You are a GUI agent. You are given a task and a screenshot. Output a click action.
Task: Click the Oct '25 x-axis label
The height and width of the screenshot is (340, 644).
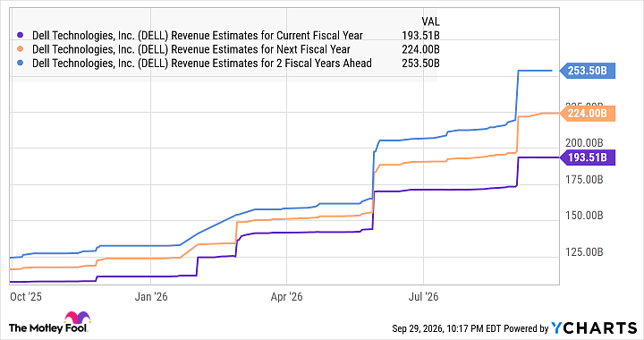pos(25,297)
